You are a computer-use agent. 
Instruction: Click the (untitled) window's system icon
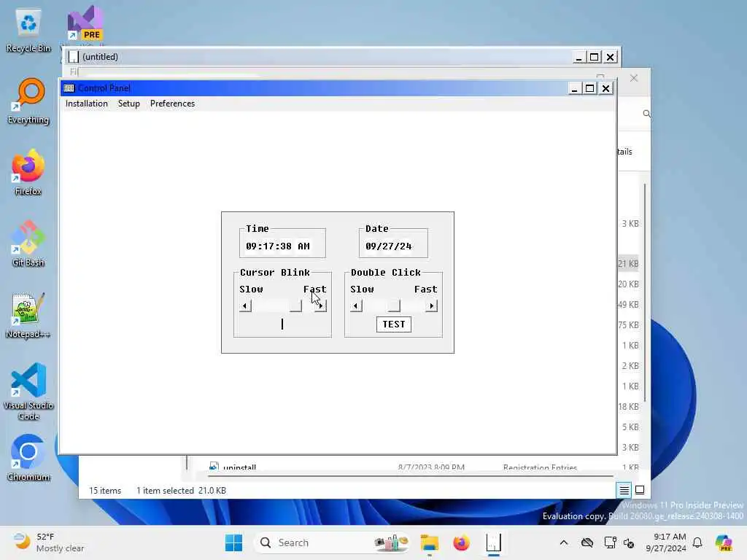74,57
